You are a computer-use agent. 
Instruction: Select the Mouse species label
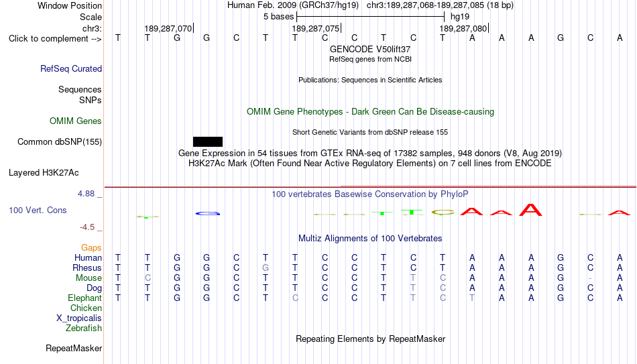[x=89, y=278]
